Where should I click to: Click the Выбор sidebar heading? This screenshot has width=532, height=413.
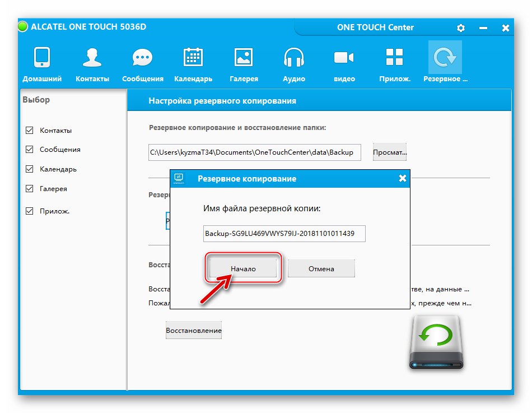click(x=36, y=100)
